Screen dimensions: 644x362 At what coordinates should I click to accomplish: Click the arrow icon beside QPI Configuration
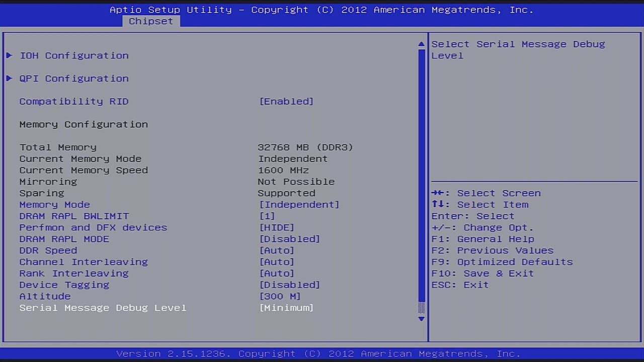click(9, 78)
